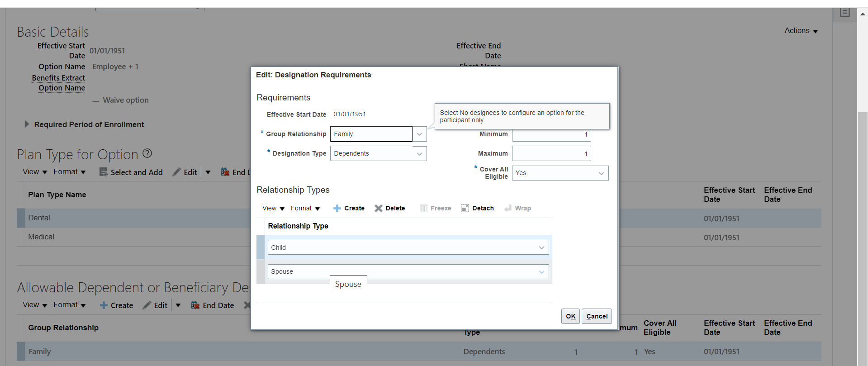Screen dimensions: 868x366
Task: Expand Required Period of Enrollment section
Action: pos(27,124)
